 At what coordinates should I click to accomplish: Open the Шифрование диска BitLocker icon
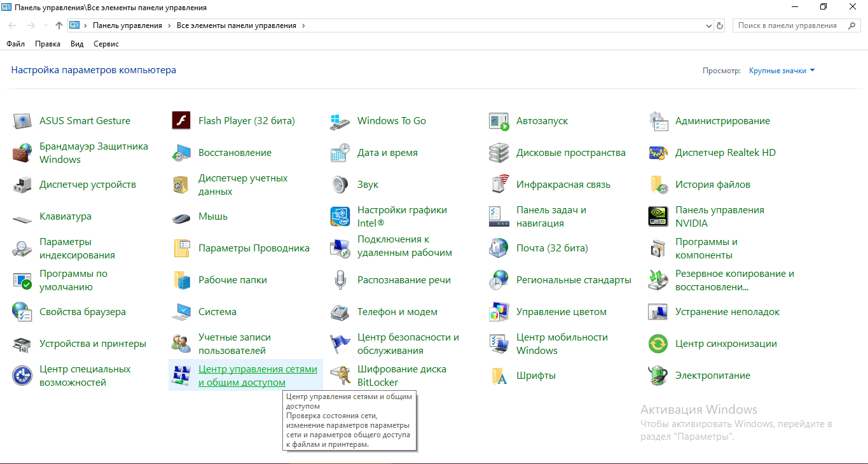coord(341,376)
